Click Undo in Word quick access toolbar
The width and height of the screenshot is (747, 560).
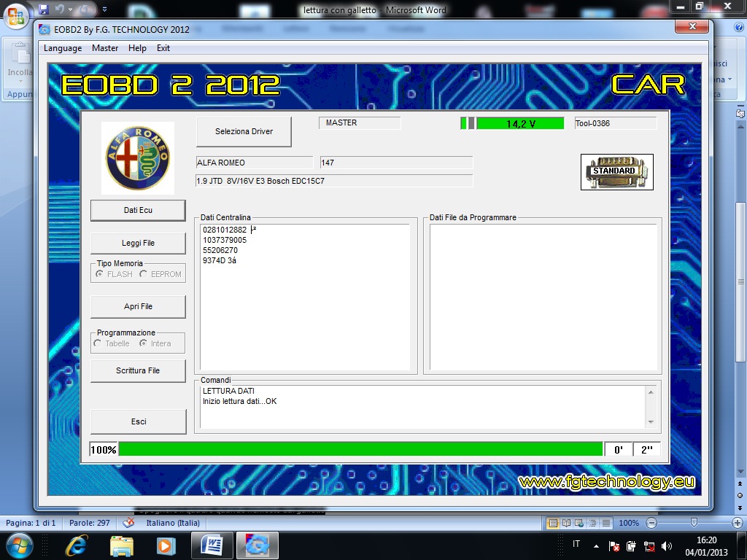60,9
